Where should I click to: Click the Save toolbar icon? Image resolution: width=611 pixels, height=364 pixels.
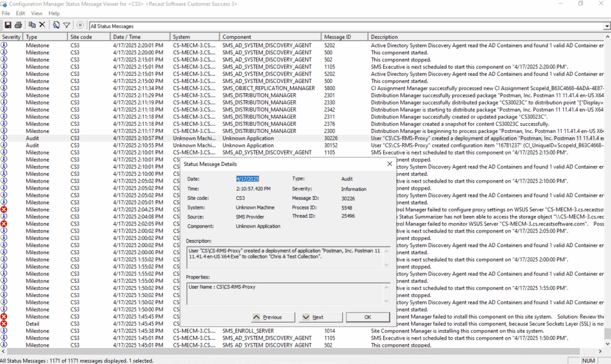coord(8,25)
